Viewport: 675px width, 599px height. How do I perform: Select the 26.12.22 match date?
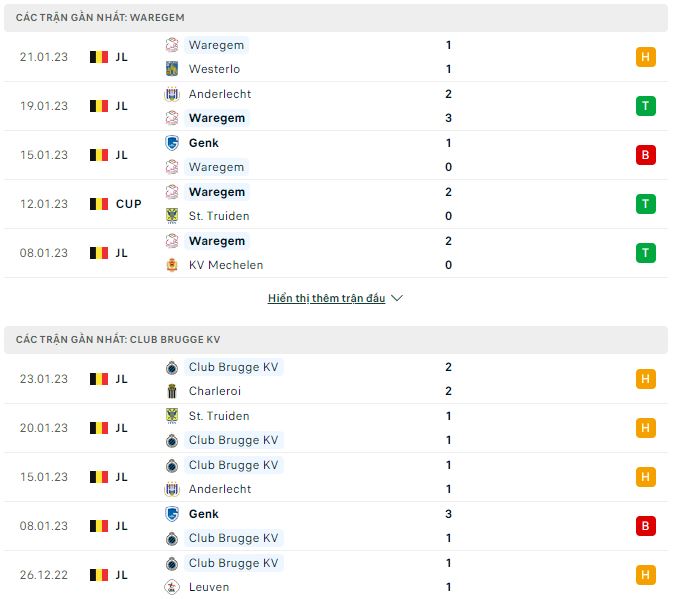(x=43, y=575)
